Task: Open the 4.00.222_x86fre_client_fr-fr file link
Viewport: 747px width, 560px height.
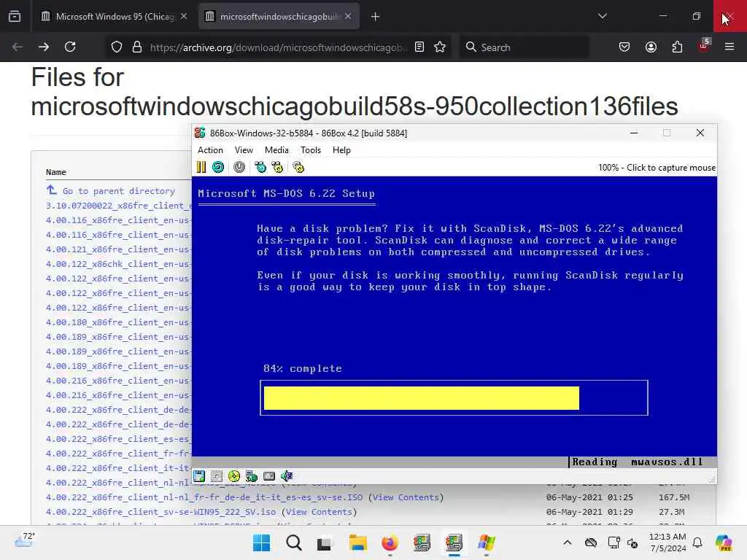Action: [119, 454]
